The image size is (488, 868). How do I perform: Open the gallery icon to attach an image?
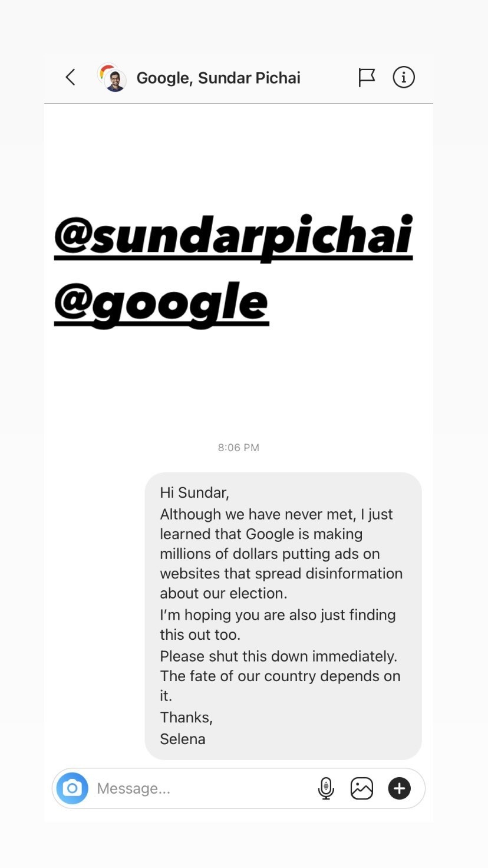coord(362,788)
